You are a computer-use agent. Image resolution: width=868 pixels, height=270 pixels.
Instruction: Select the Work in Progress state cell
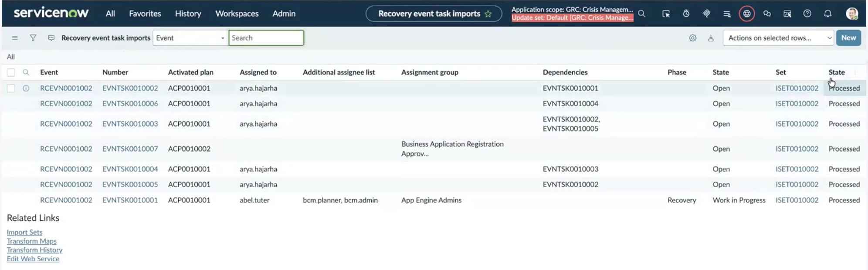click(x=739, y=200)
